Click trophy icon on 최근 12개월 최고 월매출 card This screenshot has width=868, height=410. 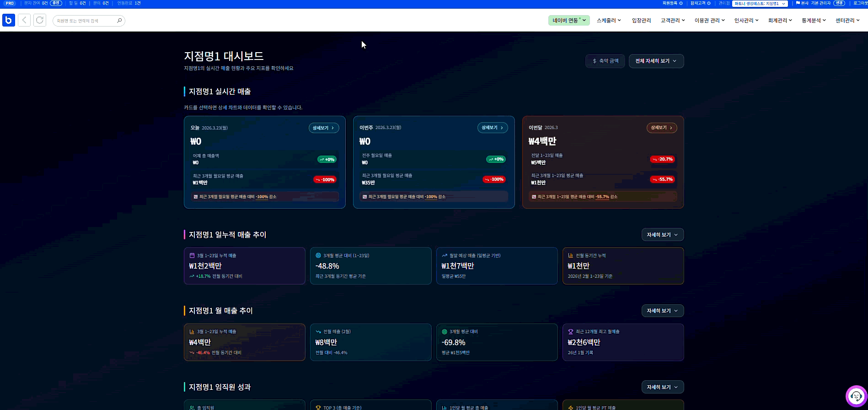point(571,331)
